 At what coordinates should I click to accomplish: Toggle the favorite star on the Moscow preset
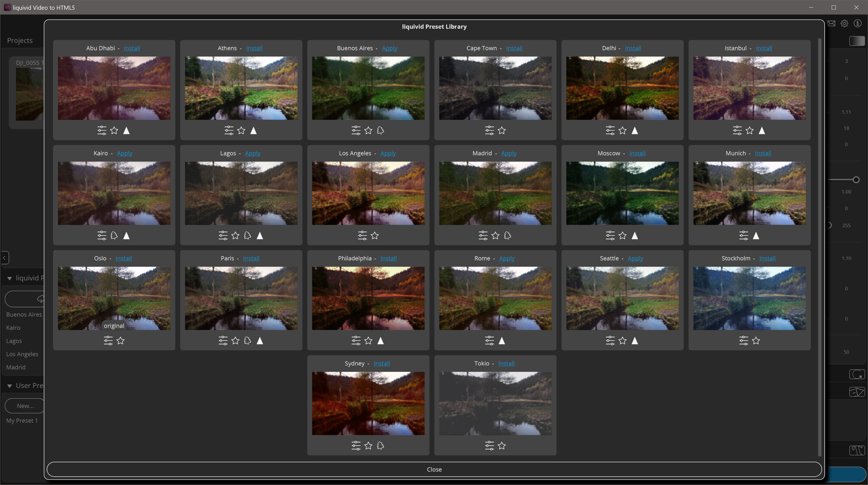click(622, 235)
